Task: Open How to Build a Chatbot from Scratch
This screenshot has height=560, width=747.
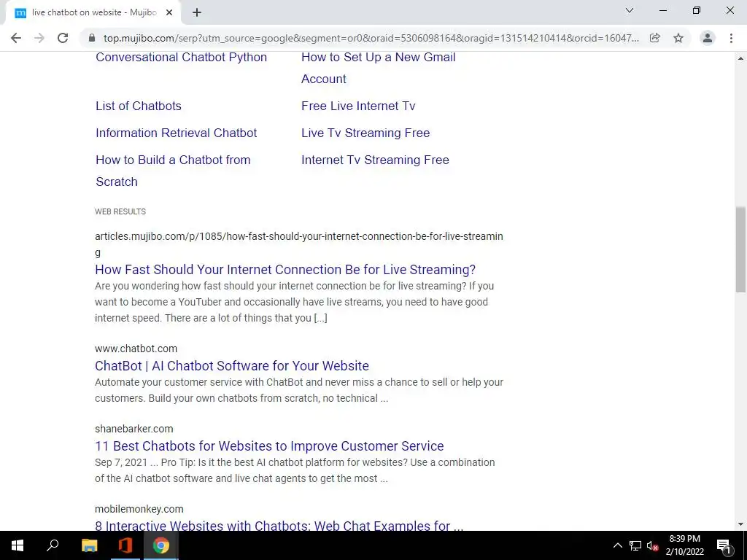Action: 173,171
